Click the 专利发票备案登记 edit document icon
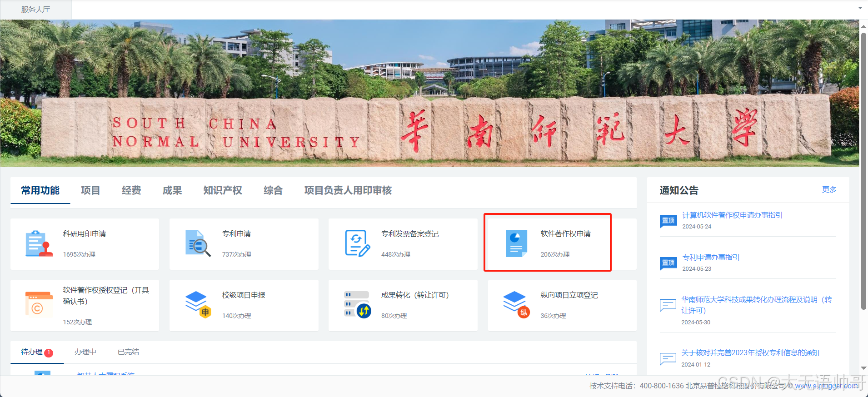 pos(358,243)
